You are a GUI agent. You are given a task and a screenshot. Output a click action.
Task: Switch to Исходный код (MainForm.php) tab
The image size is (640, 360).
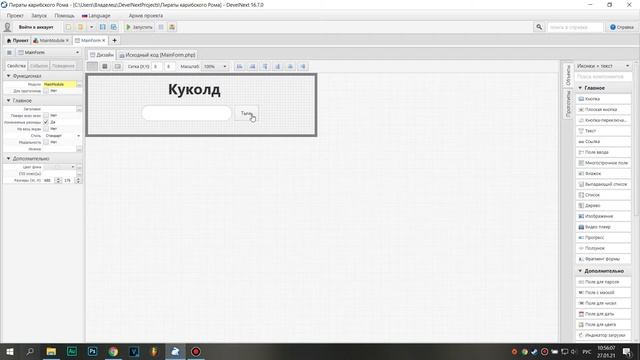click(157, 55)
